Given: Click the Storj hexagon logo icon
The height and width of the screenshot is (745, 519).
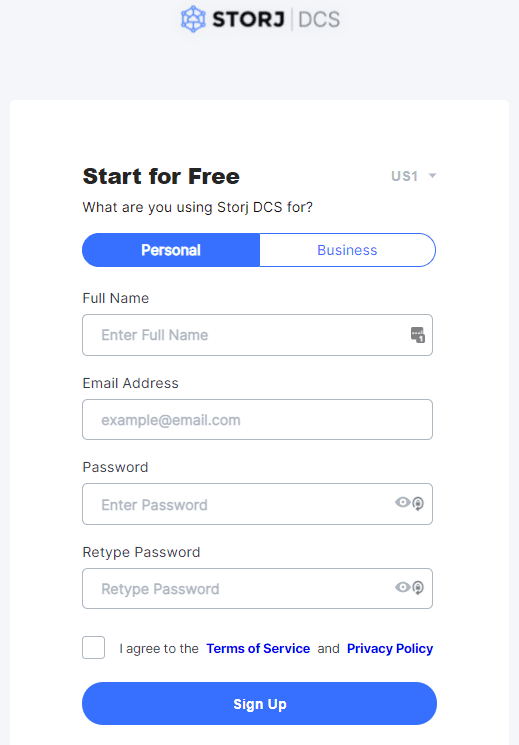Looking at the screenshot, I should [x=193, y=19].
